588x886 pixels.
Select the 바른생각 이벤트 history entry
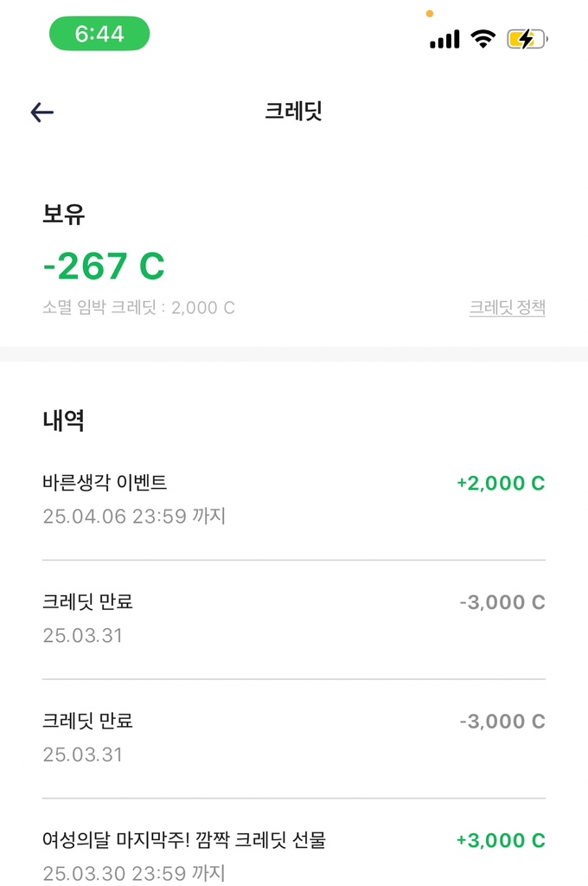click(x=105, y=483)
